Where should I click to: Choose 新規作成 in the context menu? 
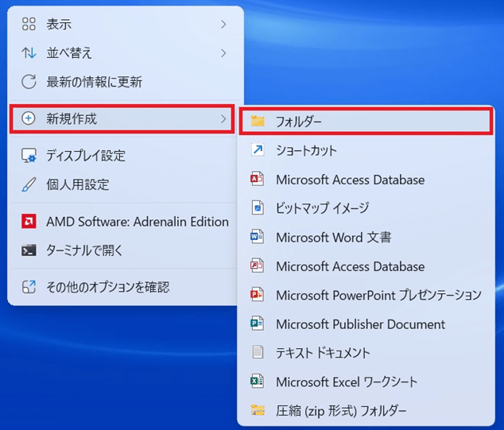pyautogui.click(x=122, y=119)
